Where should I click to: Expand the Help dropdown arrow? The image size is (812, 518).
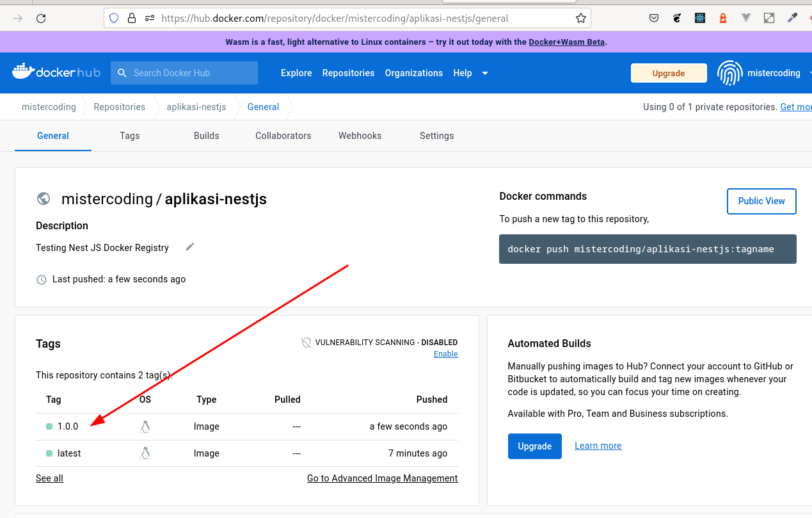pos(485,73)
